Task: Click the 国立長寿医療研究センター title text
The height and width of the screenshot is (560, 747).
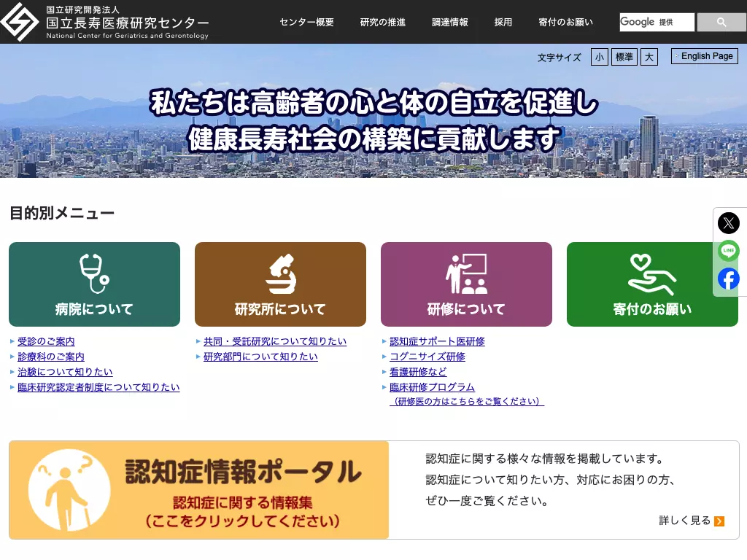Action: (x=128, y=23)
